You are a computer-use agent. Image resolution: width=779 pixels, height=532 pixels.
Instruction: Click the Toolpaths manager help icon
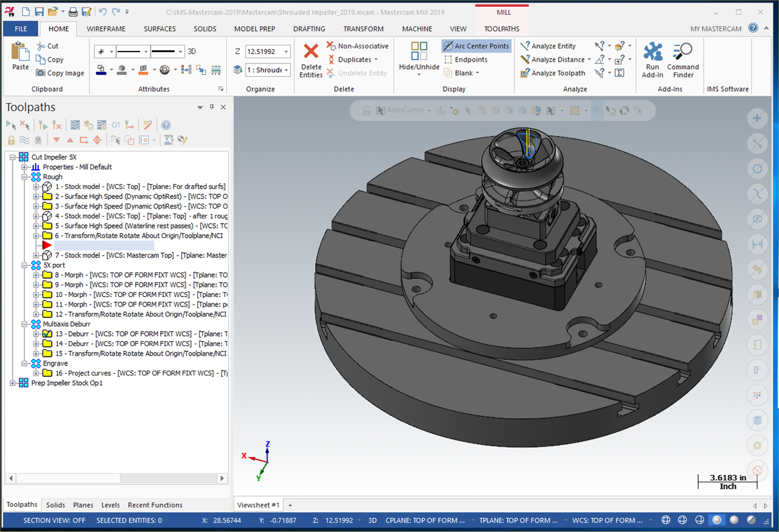coord(166,125)
